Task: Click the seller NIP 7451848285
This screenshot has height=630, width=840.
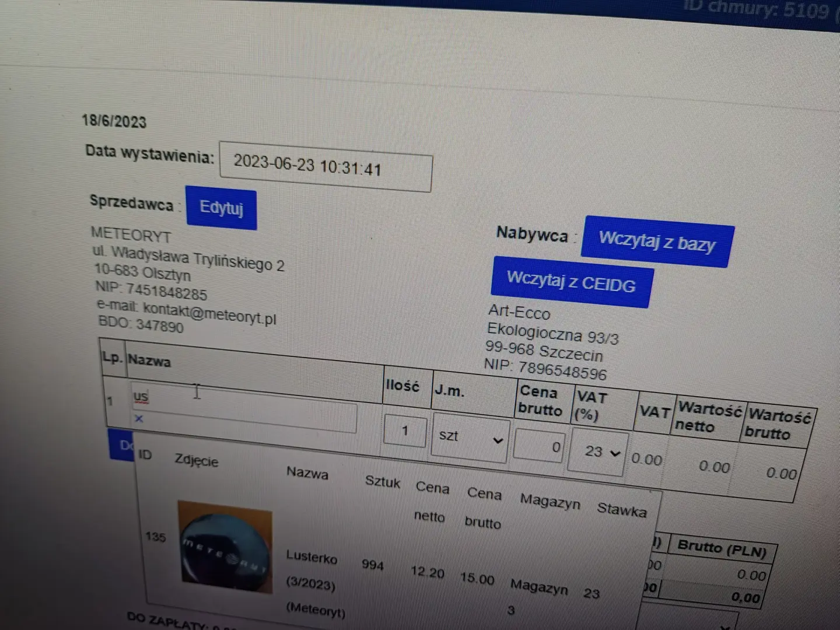Action: (167, 291)
